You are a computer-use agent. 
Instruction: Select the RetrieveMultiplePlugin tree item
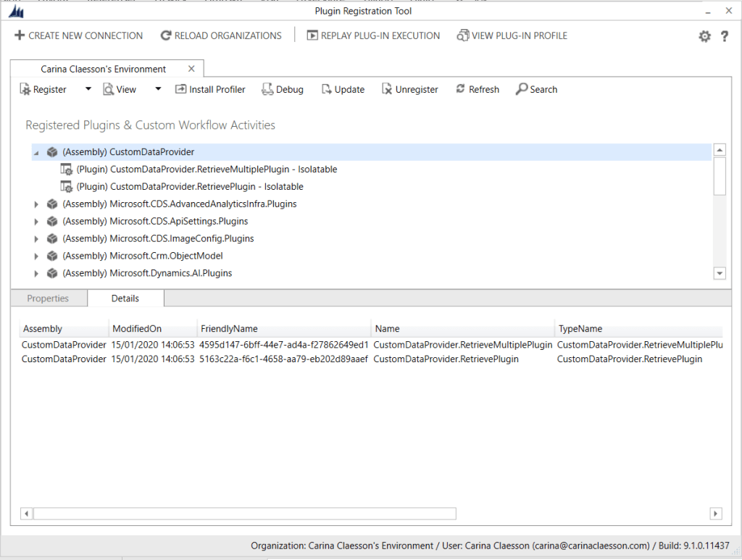coord(207,170)
